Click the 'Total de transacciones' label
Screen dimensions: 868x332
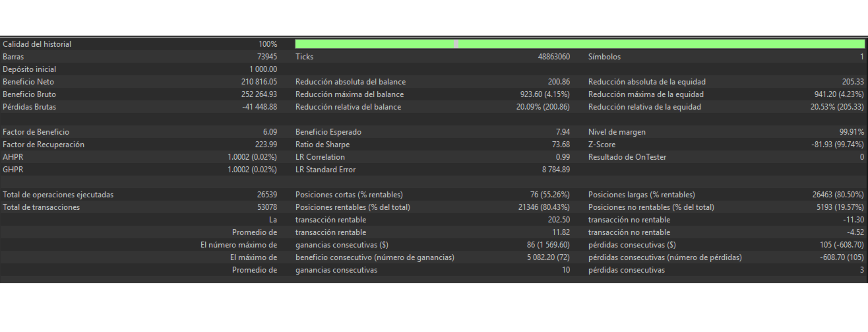click(42, 207)
